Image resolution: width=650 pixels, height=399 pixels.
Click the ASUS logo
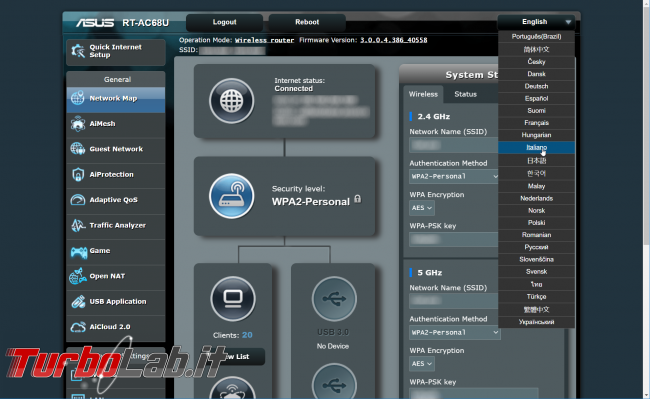click(95, 22)
